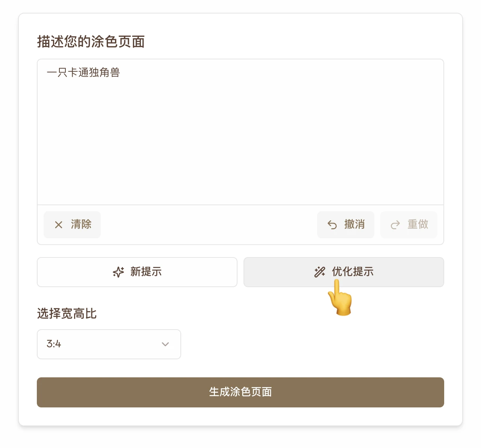The width and height of the screenshot is (481, 448).
Task: Open the aspect ratio dropdown showing 3:4
Action: point(109,344)
